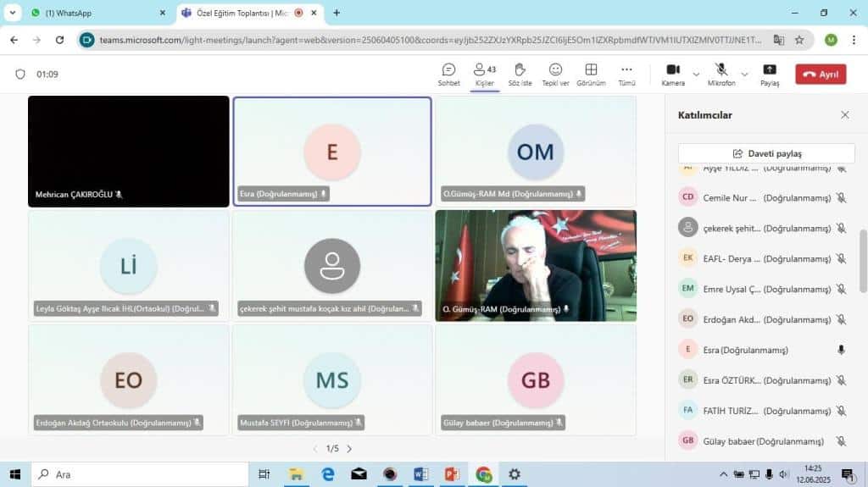This screenshot has height=487, width=868.
Task: Expand the camera options arrow
Action: [696, 75]
